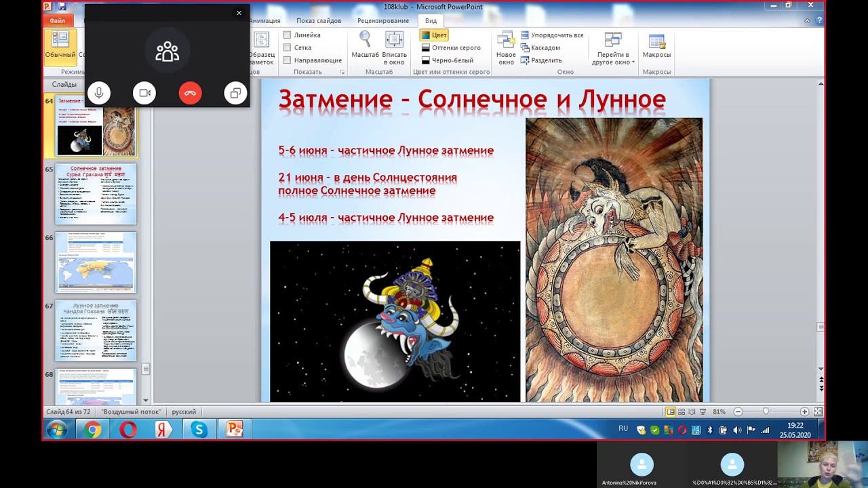Image resolution: width=868 pixels, height=488 pixels.
Task: Select slide 64 thumbnail
Action: (96, 126)
